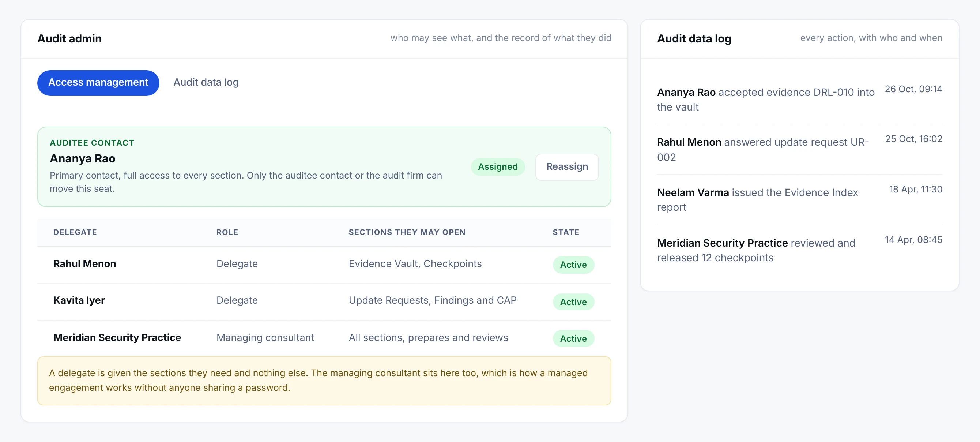This screenshot has height=442, width=980.
Task: Click the 14 Apr, 08:45 timestamp
Action: (x=913, y=239)
